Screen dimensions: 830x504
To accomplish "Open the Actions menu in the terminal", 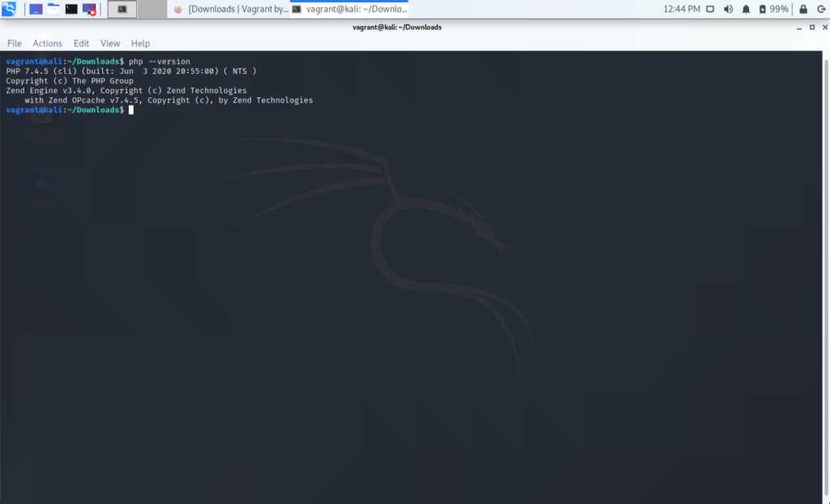I will (47, 43).
